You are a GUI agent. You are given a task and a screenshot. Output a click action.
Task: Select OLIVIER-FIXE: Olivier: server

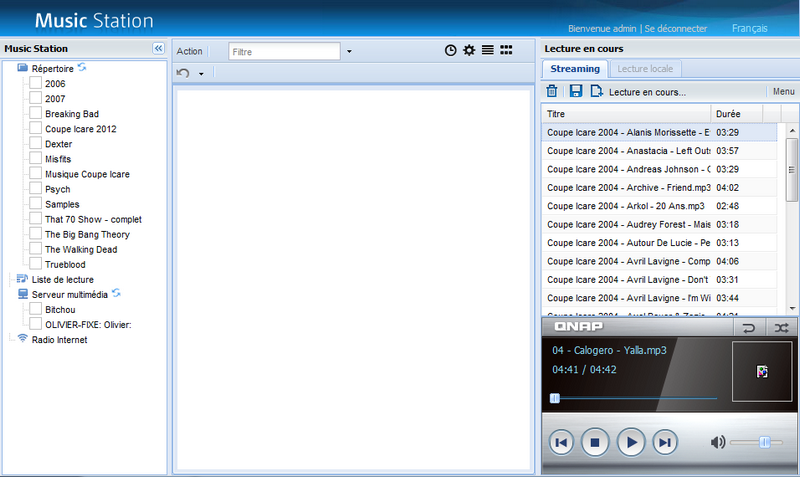(x=88, y=324)
